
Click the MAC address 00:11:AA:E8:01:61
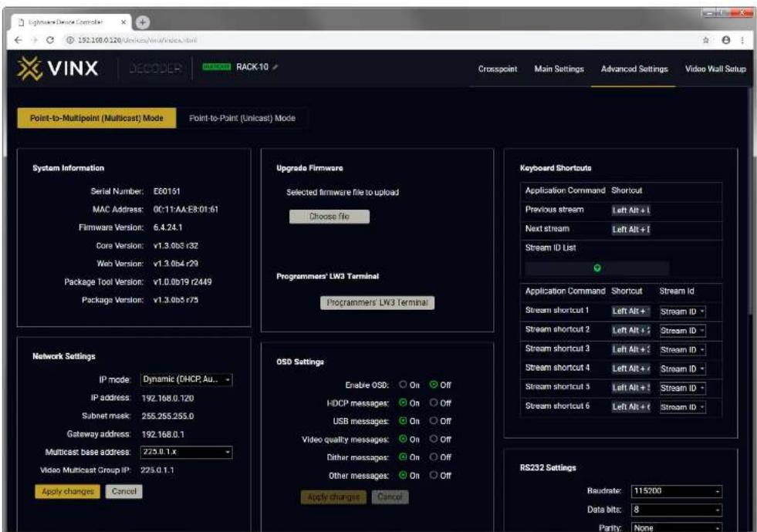click(x=185, y=209)
